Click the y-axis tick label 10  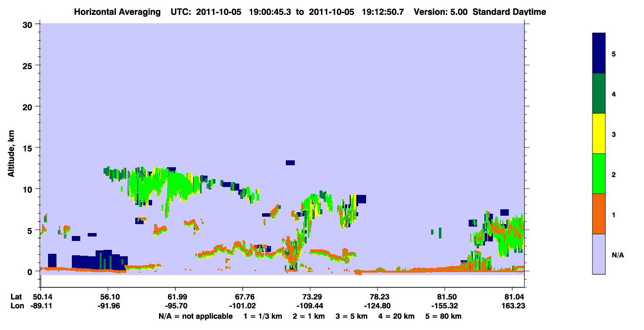click(x=28, y=189)
